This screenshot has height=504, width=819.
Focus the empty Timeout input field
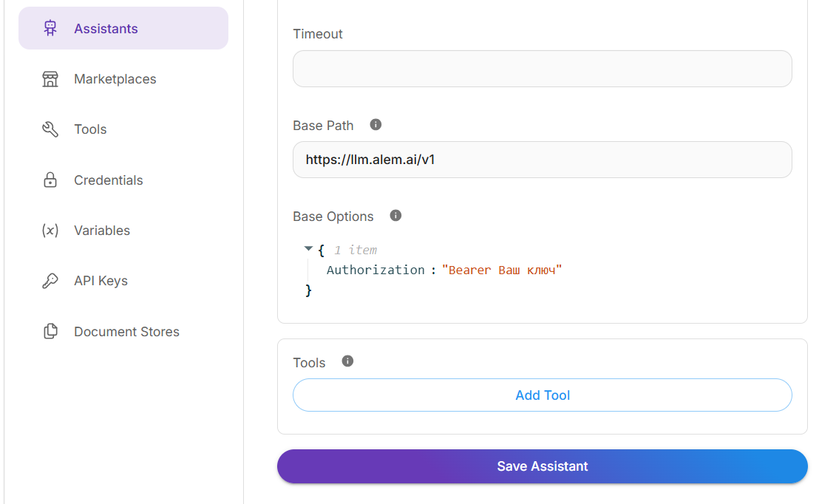[x=542, y=69]
